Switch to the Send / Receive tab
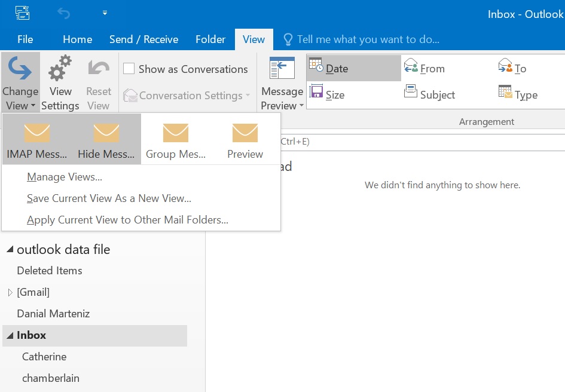The width and height of the screenshot is (565, 392). pos(143,39)
